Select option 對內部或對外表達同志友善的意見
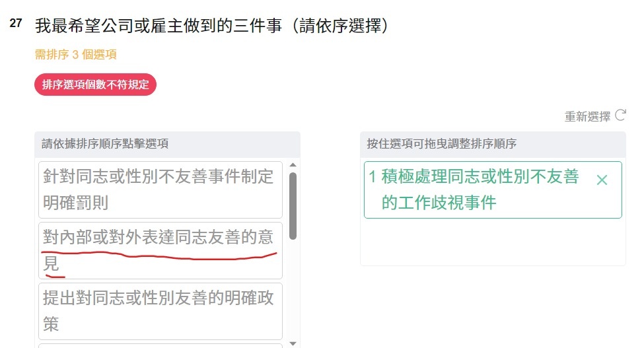 click(161, 250)
